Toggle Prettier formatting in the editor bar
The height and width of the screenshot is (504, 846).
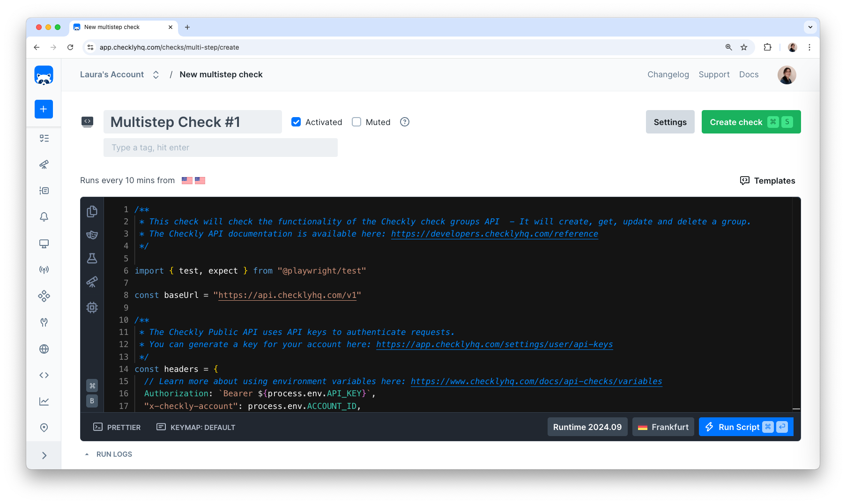click(x=117, y=427)
